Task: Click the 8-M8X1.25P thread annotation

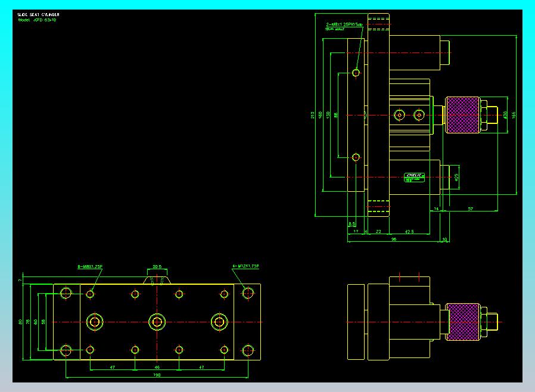Action: click(x=90, y=267)
